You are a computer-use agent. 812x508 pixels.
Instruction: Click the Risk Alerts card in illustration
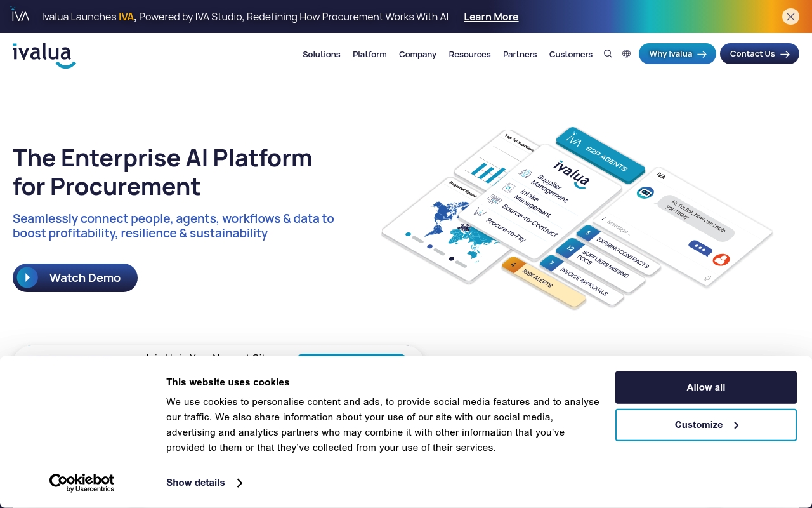(543, 281)
